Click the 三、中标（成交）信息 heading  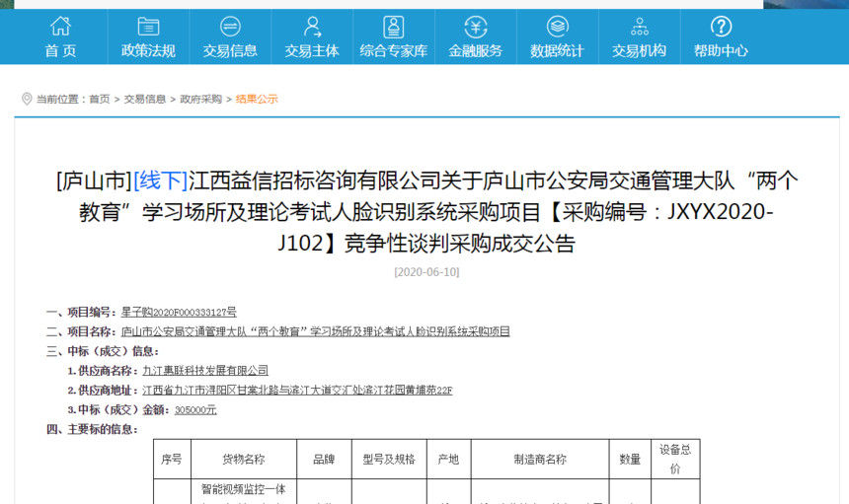(x=103, y=351)
